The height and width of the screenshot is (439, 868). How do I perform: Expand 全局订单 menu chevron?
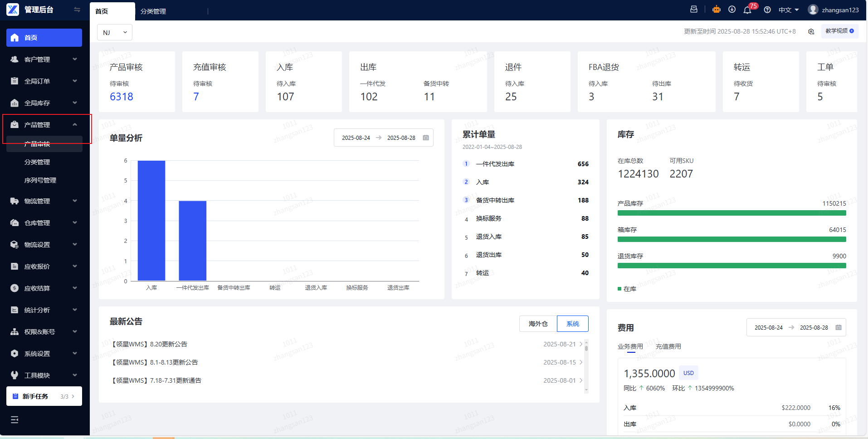[x=75, y=81]
